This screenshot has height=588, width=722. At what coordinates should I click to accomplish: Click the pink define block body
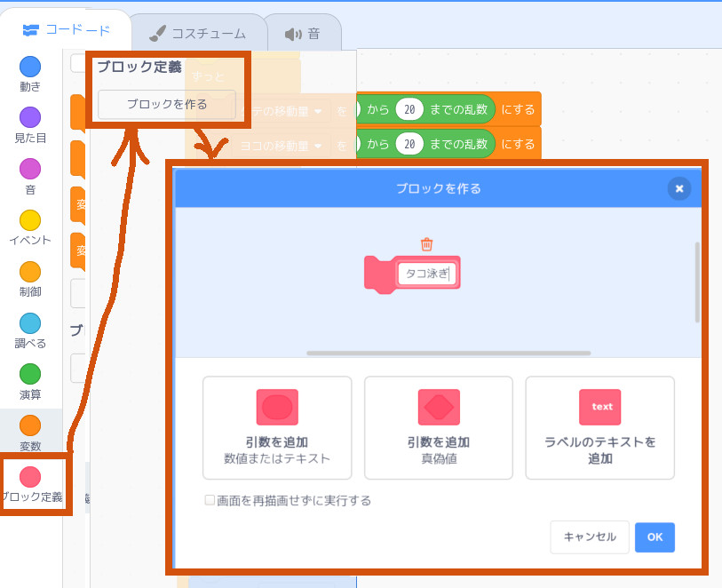[x=381, y=274]
